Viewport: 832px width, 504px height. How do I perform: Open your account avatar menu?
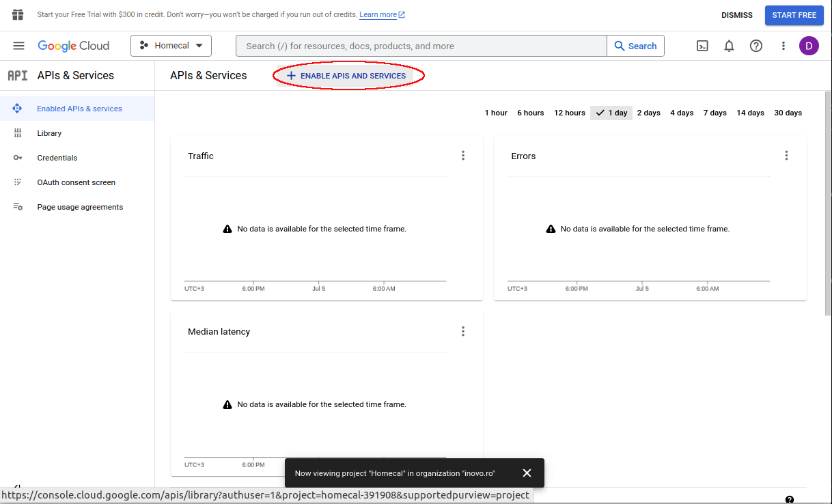[x=809, y=46]
